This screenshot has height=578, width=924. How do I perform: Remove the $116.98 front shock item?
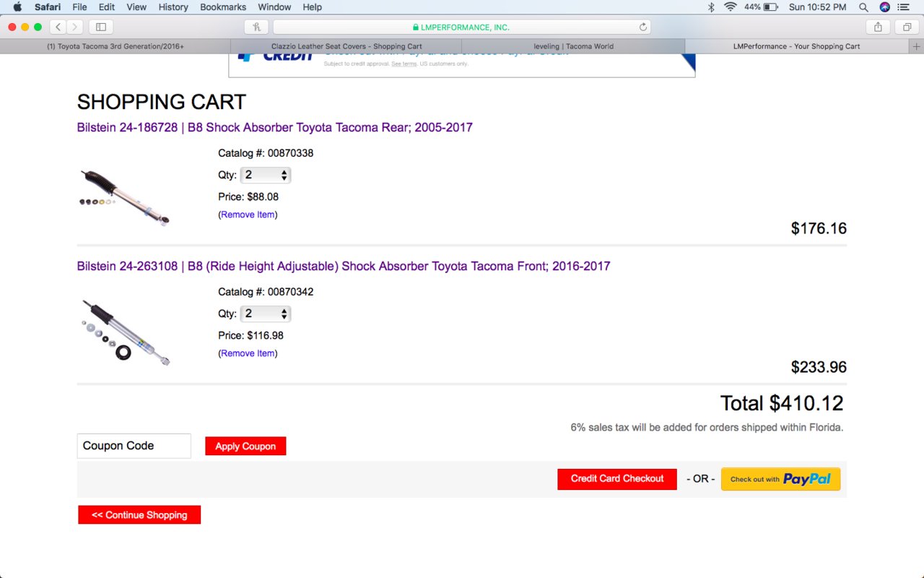tap(248, 353)
